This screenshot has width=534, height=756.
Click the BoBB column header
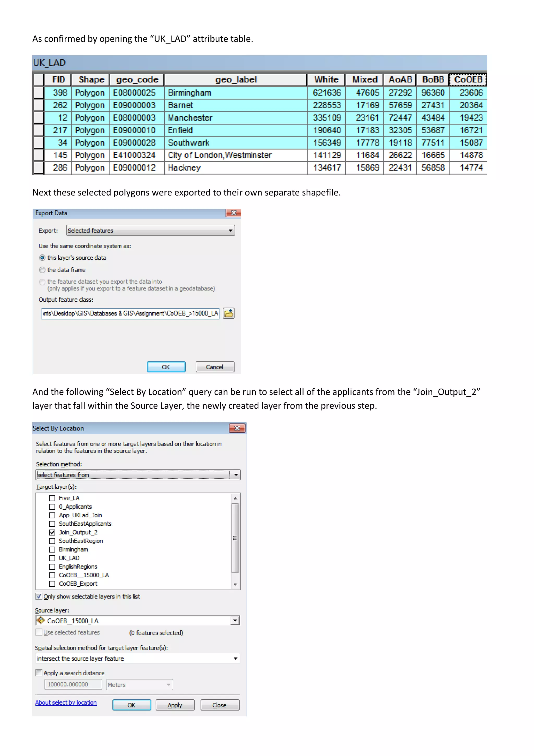pyautogui.click(x=433, y=80)
